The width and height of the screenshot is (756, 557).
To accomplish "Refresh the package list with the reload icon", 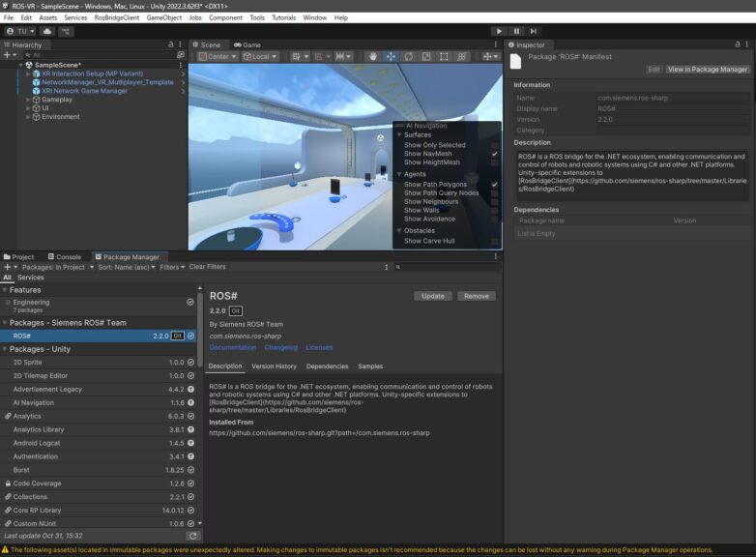I will tap(192, 536).
